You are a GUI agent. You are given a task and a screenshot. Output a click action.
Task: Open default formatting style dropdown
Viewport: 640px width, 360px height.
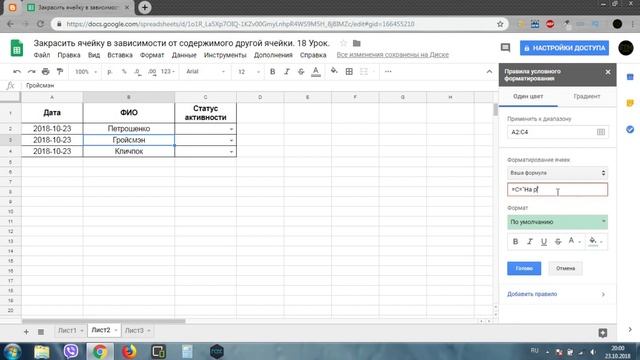click(x=557, y=222)
